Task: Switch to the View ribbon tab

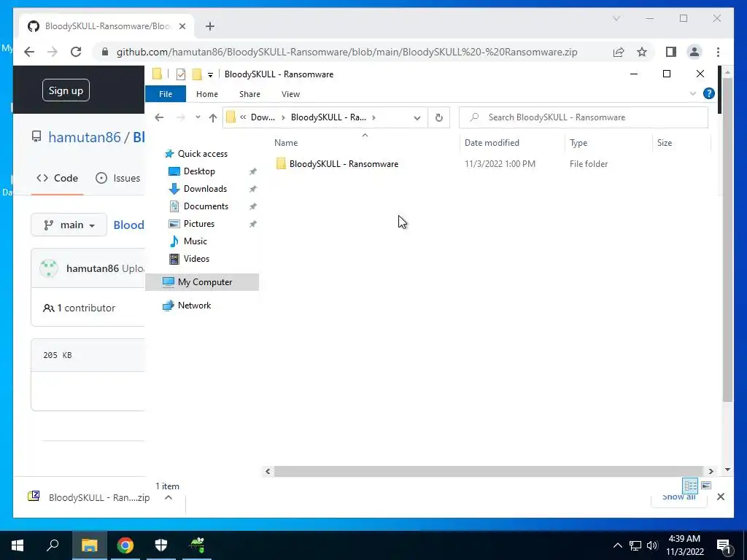Action: (x=290, y=94)
